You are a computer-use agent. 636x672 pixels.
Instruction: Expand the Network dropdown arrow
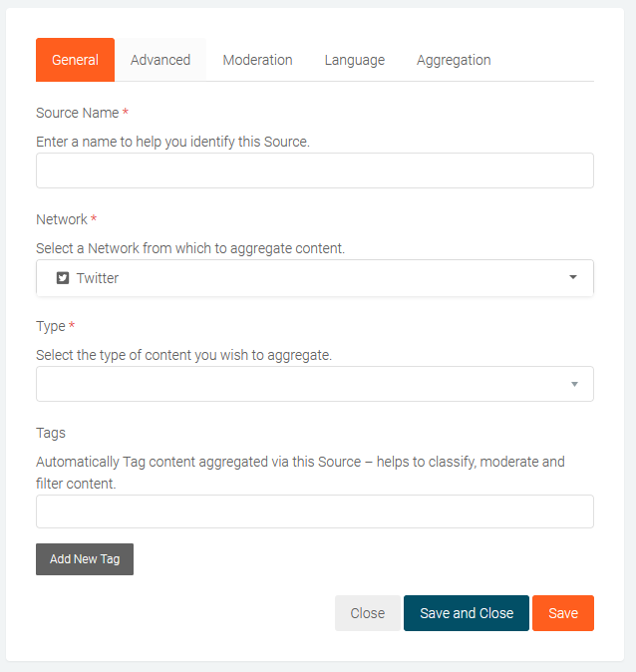point(573,277)
